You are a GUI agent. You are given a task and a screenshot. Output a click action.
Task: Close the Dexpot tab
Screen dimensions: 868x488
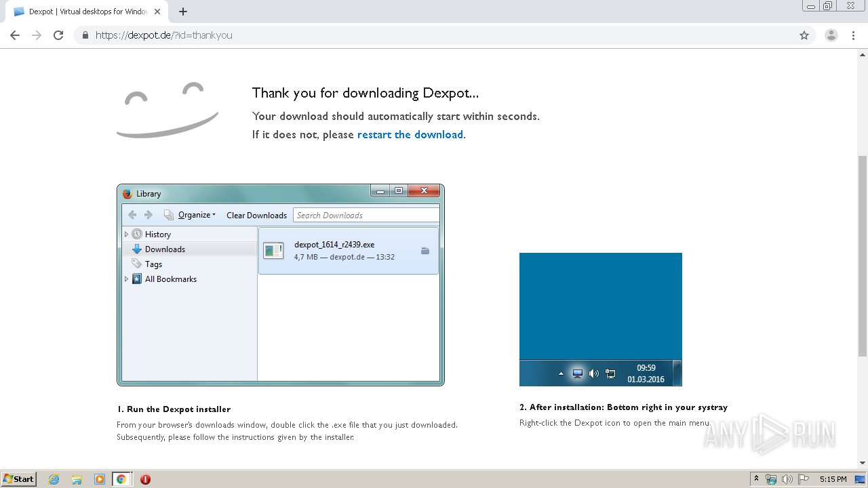pyautogui.click(x=157, y=12)
